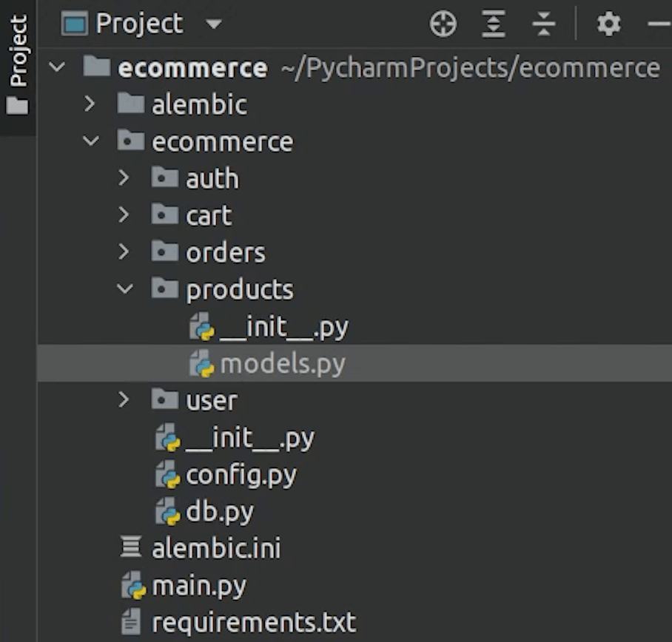The image size is (672, 642).
Task: Collapse the products folder
Action: pos(124,289)
